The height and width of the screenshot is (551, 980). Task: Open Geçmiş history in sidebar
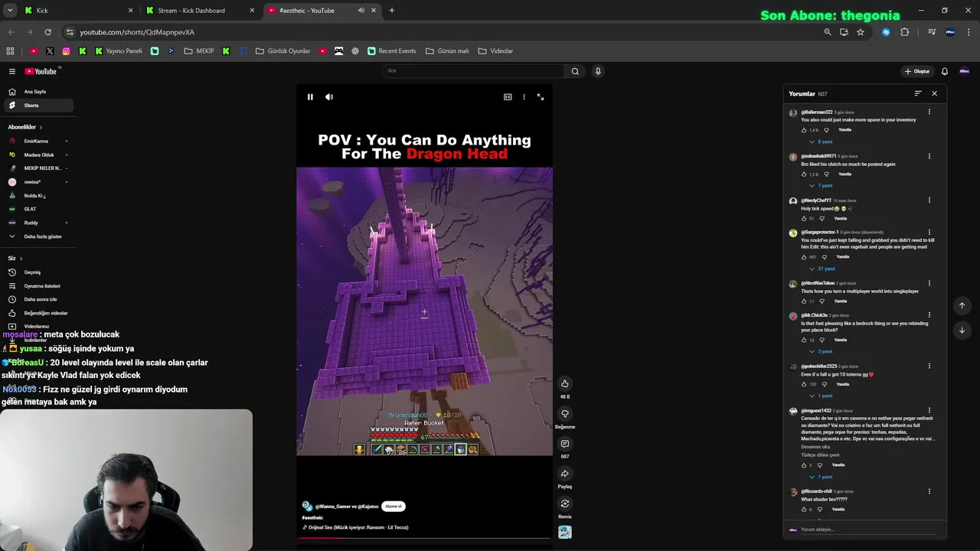pyautogui.click(x=37, y=272)
